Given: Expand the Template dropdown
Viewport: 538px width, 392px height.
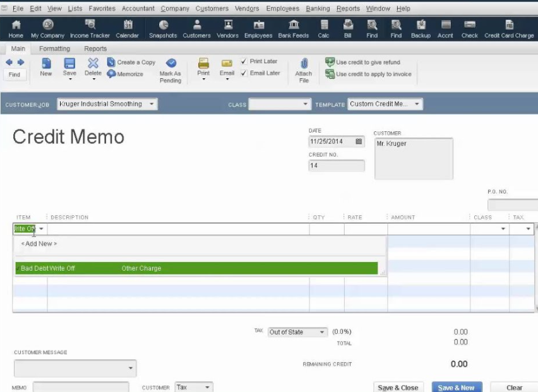Looking at the screenshot, I should click(x=417, y=104).
